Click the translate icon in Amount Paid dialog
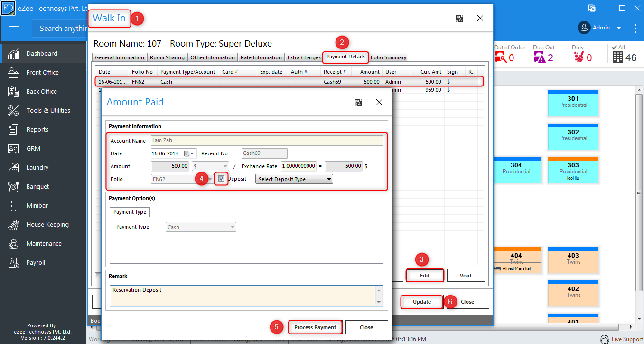 (x=358, y=102)
